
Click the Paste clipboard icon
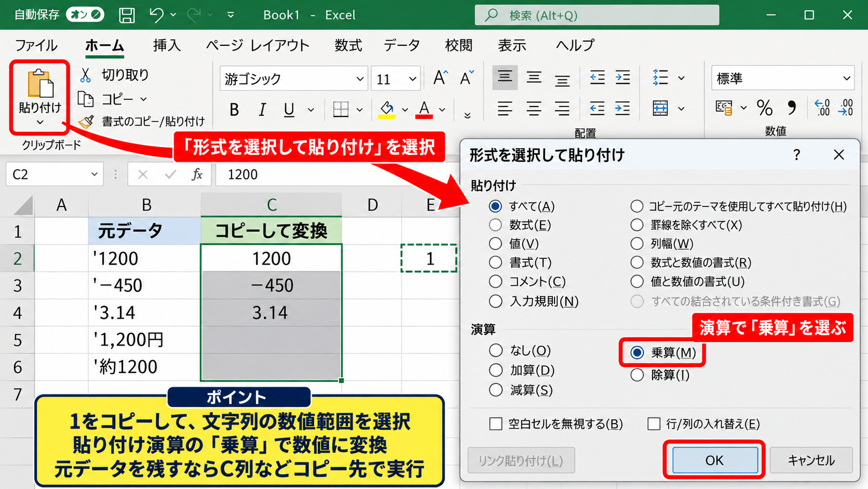click(x=40, y=83)
